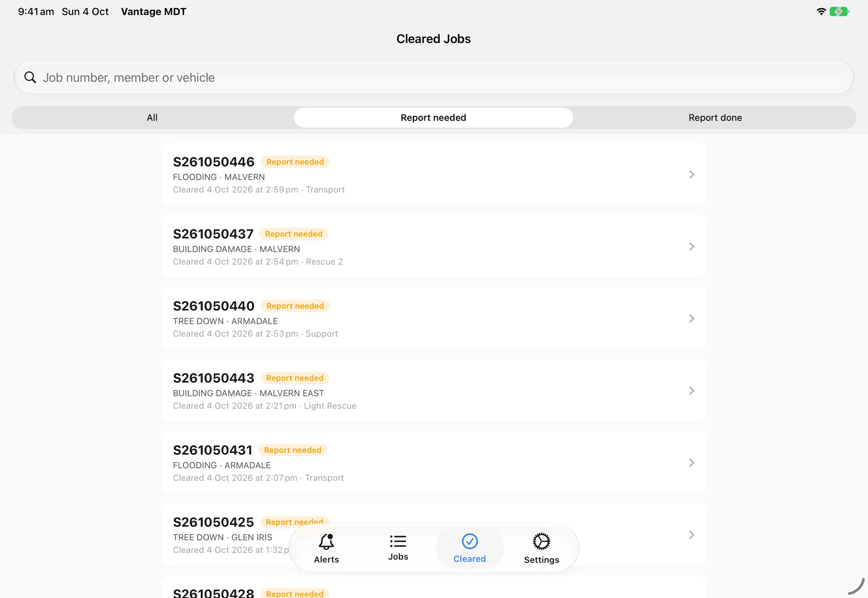Screen dimensions: 868x598
Task: Open job S261050440 chevron
Action: [x=691, y=319]
